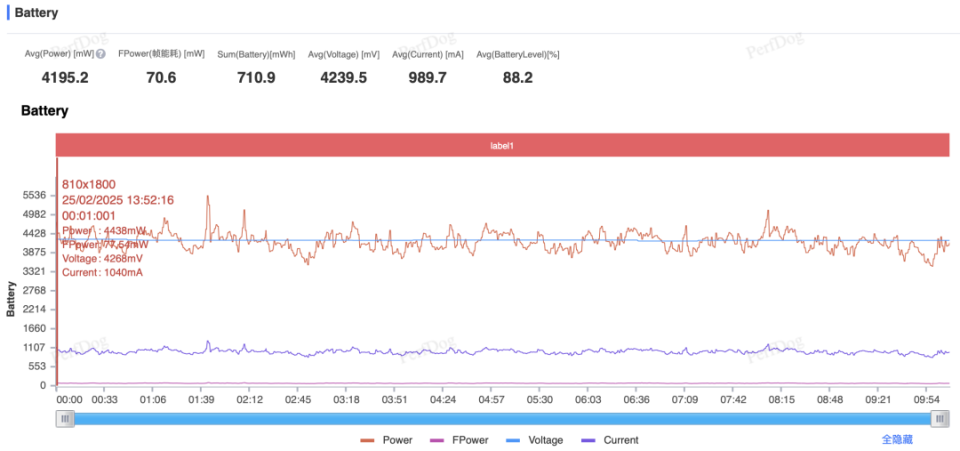960x451 pixels.
Task: Toggle the FPower series in legend
Action: pos(459,440)
